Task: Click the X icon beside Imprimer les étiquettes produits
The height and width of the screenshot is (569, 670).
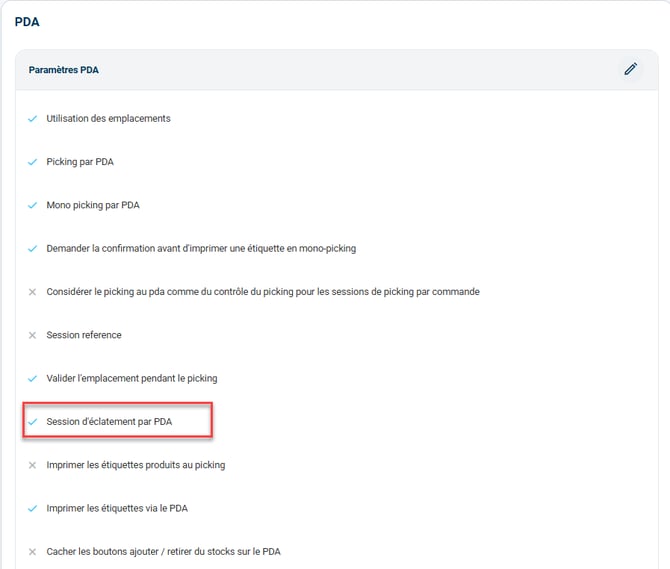Action: coord(32,465)
